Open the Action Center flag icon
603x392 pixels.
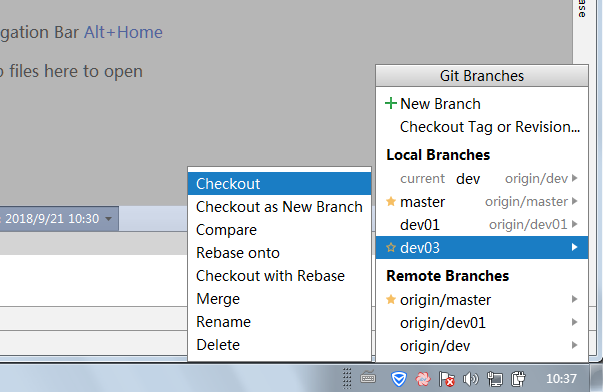pos(447,379)
